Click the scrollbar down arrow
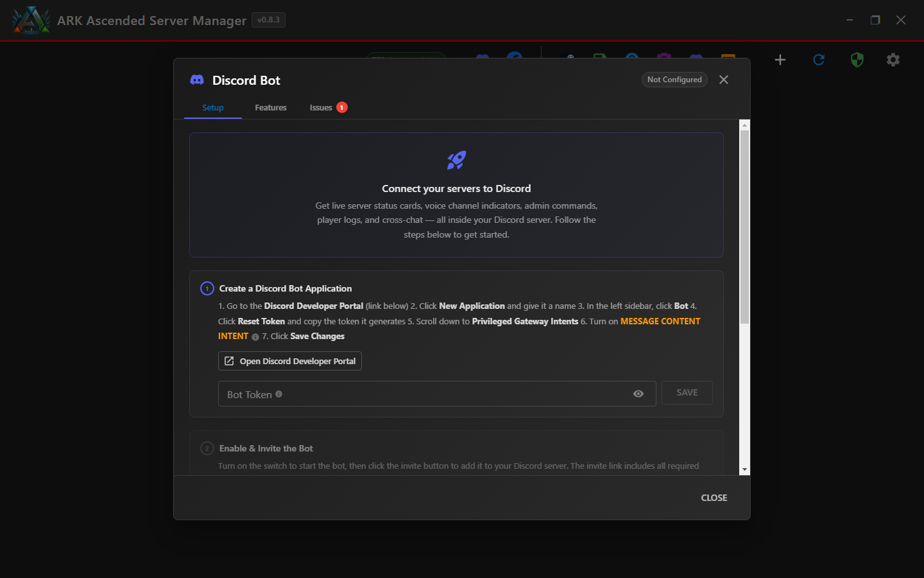 744,470
